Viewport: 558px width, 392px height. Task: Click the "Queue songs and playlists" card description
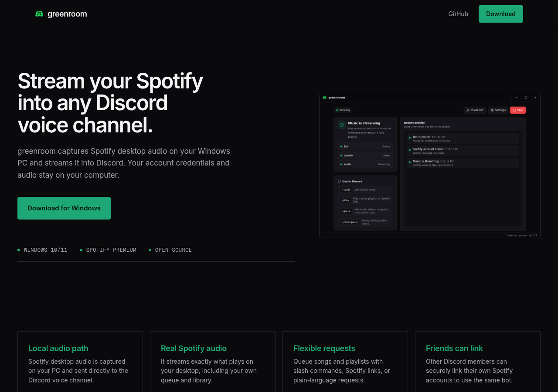342,371
